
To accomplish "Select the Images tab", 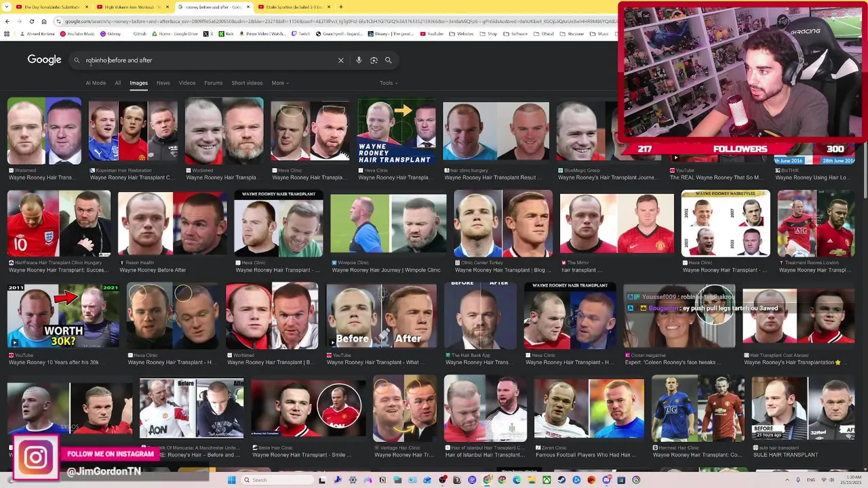I will pos(138,83).
